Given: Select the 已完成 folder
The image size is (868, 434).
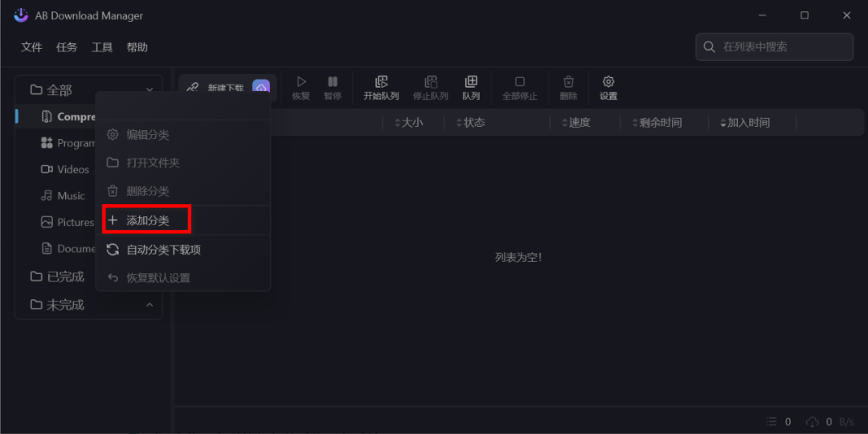Looking at the screenshot, I should click(57, 276).
